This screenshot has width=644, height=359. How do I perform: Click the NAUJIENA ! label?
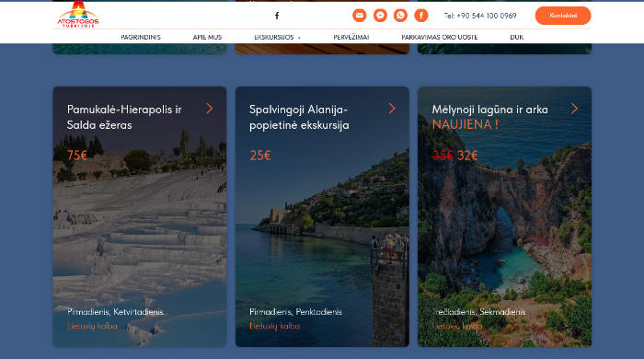[x=465, y=124]
